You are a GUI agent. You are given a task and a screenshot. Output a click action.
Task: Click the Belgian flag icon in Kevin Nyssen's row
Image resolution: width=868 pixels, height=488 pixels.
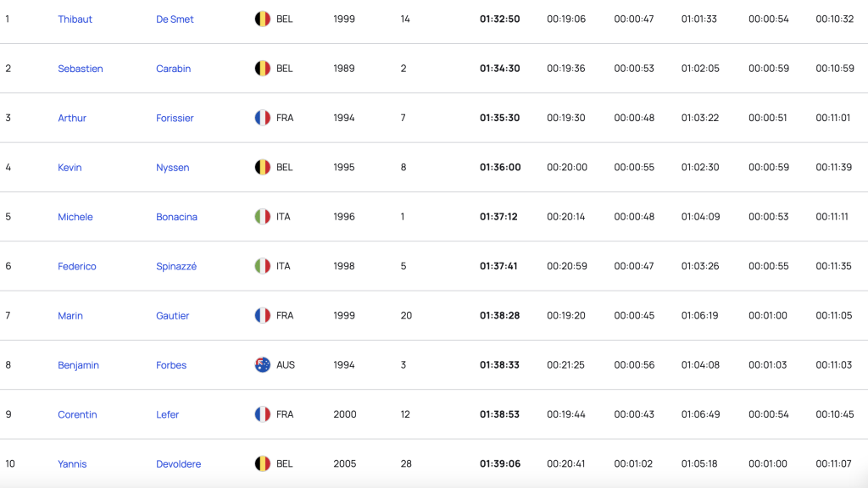(263, 167)
